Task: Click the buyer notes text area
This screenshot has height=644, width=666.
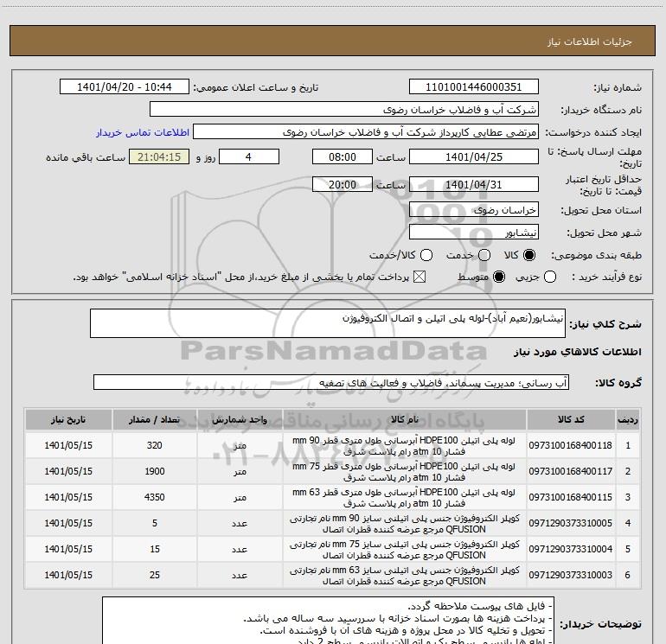Action: (x=328, y=621)
